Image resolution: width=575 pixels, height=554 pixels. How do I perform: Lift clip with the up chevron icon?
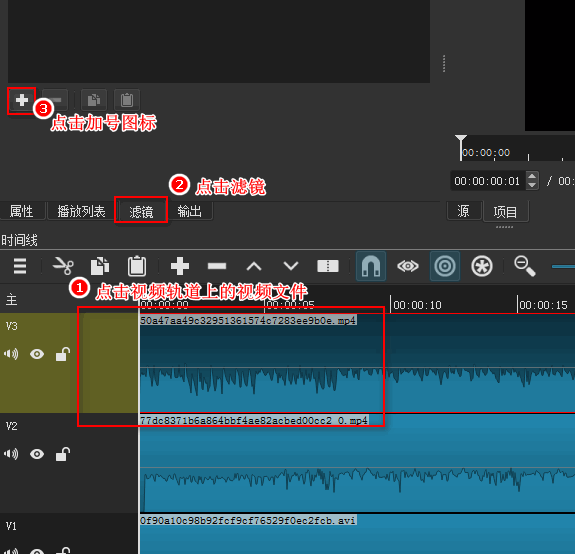pyautogui.click(x=254, y=266)
